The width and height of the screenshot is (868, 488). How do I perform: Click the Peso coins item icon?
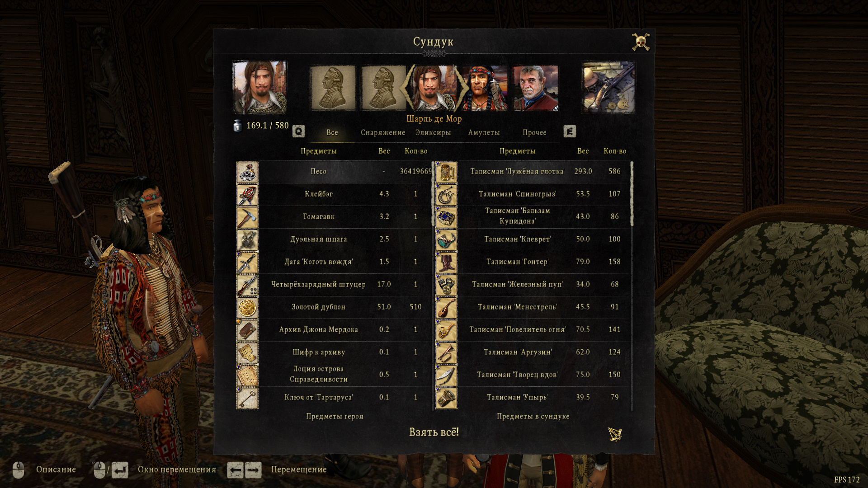pyautogui.click(x=247, y=172)
